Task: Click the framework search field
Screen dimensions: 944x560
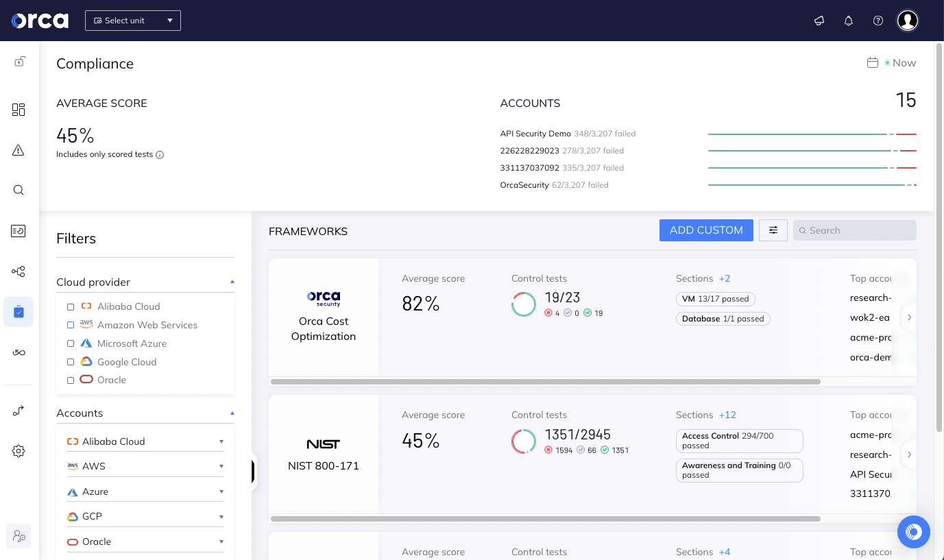Action: 854,230
